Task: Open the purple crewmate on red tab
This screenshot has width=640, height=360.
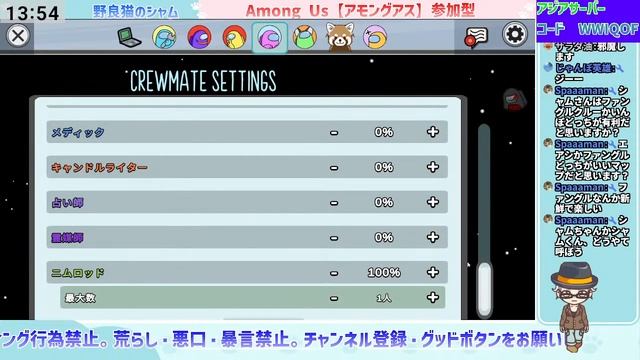Action: [199, 37]
